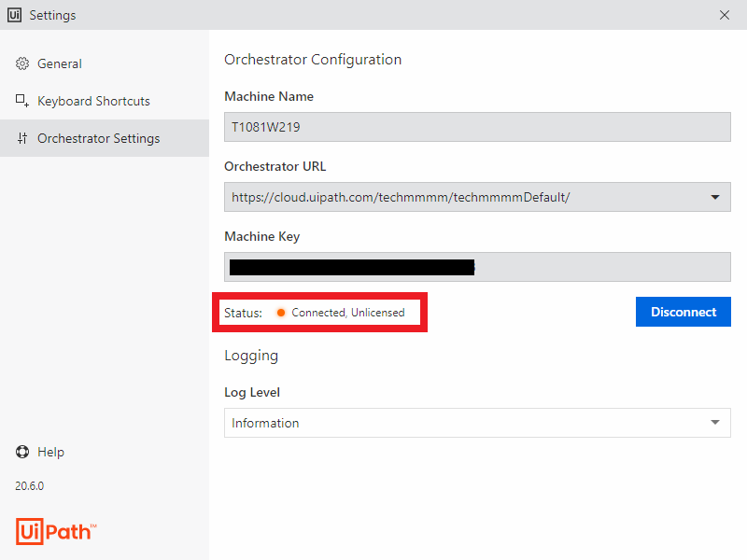Click the orange connection status indicator
The width and height of the screenshot is (747, 560).
pos(281,313)
